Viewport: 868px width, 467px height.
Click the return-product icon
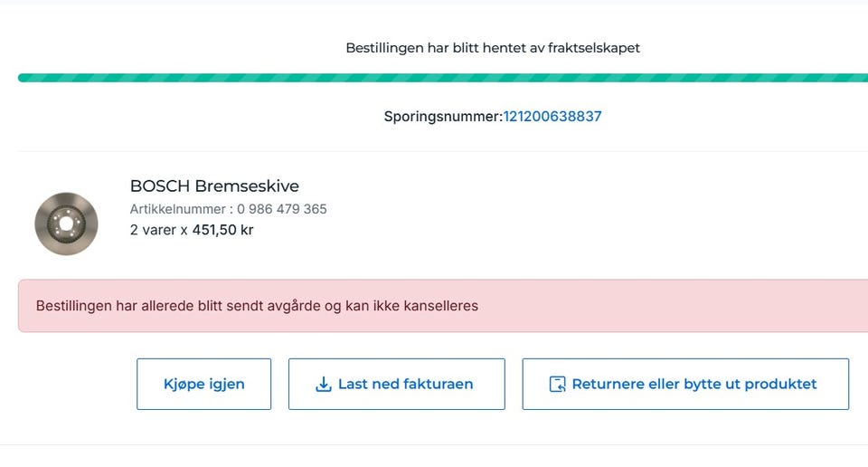coord(558,384)
